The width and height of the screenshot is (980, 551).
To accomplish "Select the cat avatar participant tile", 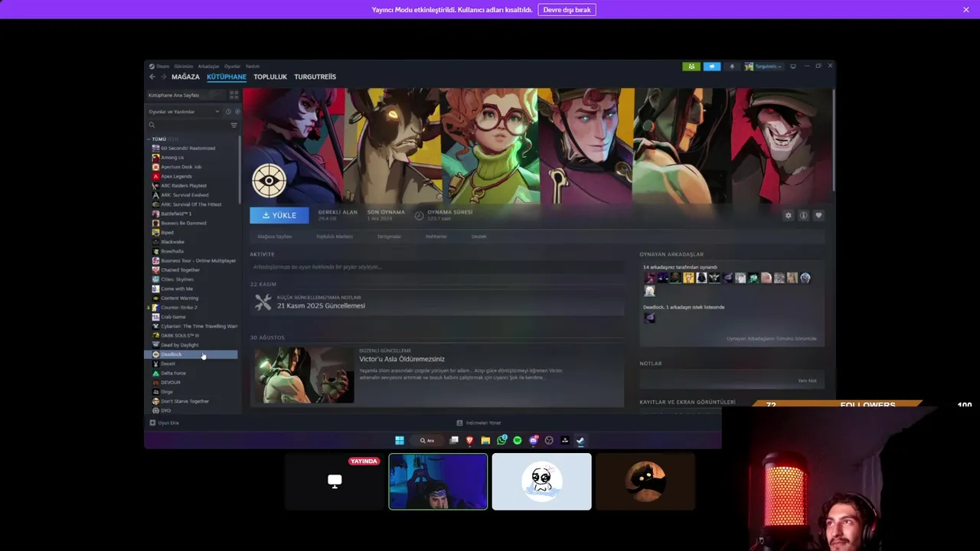I will (x=645, y=481).
